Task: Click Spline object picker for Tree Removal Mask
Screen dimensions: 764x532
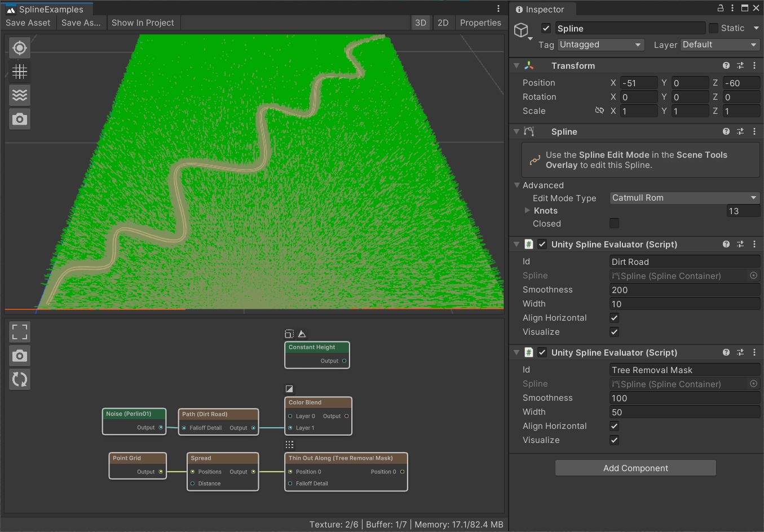Action: pyautogui.click(x=753, y=384)
